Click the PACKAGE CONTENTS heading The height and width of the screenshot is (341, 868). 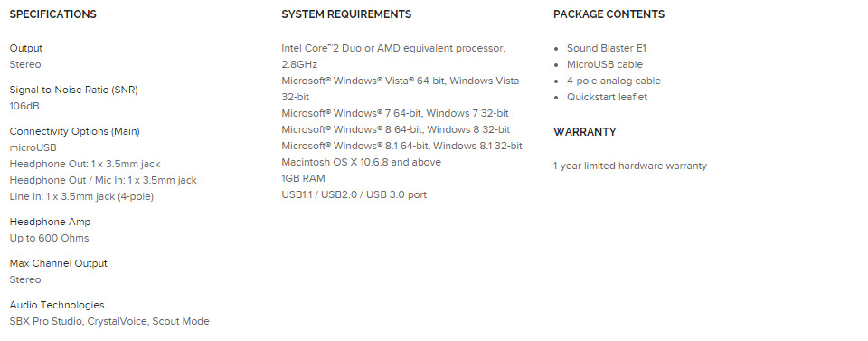click(609, 14)
